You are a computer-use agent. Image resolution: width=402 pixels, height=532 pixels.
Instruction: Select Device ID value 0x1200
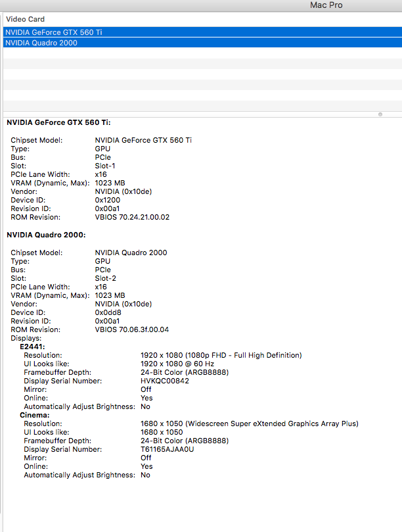coord(108,200)
